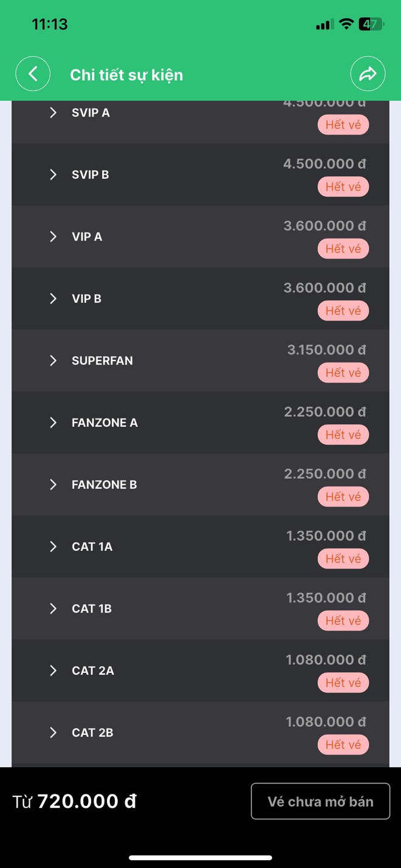Expand the FANZONE A category chevron
Screen dimensions: 401x868
coord(53,422)
